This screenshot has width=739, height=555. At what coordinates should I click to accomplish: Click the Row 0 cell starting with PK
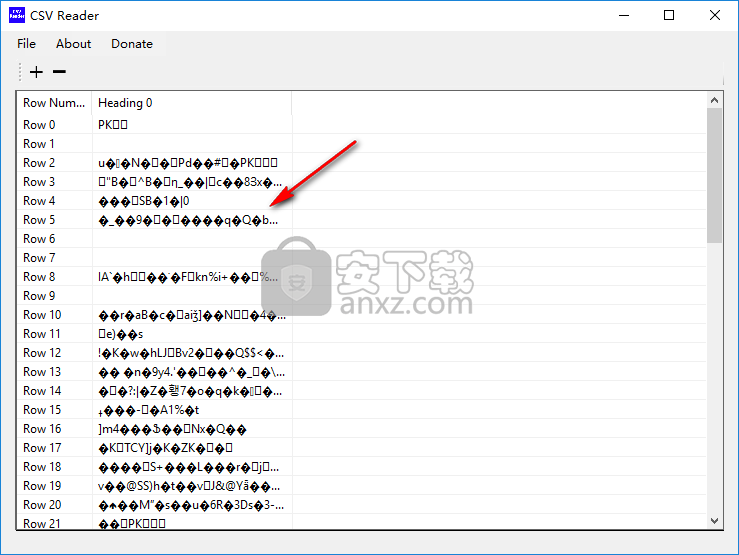(192, 125)
